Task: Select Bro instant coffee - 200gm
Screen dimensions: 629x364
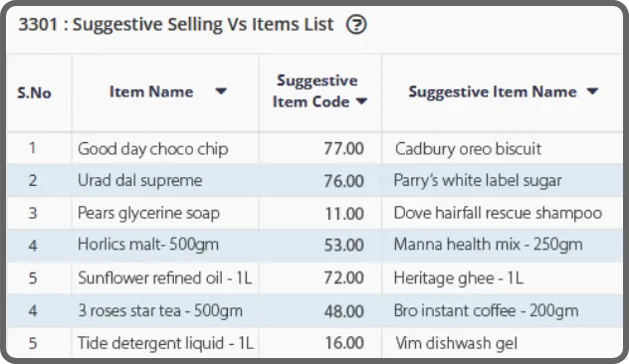Action: [x=487, y=310]
